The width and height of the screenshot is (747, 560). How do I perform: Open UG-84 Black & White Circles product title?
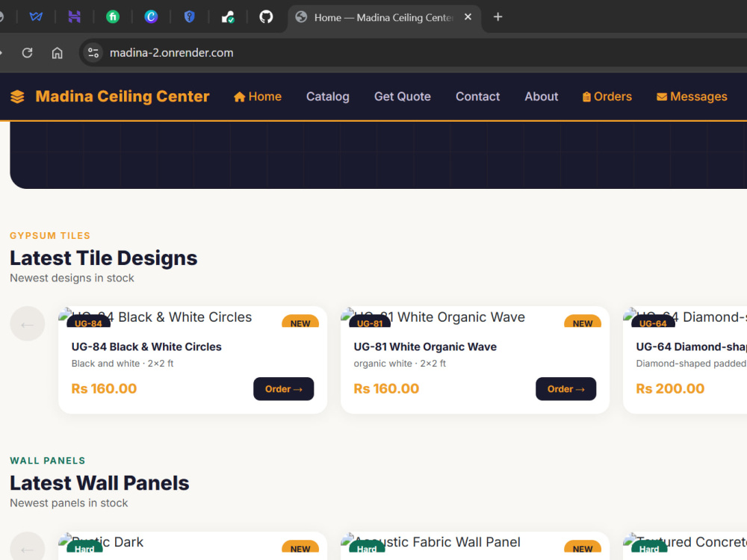click(146, 346)
